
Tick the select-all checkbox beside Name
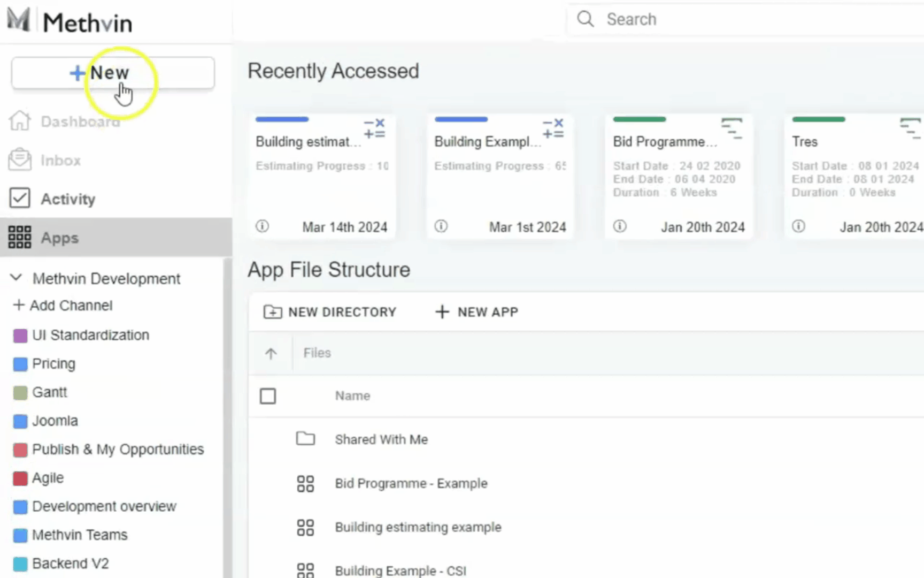click(268, 396)
